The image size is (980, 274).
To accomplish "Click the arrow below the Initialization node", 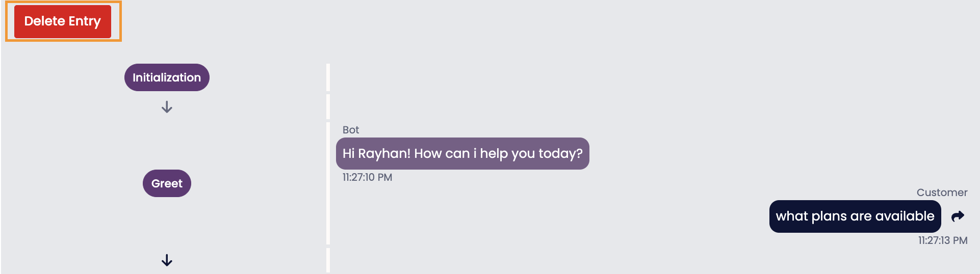I will tap(167, 107).
